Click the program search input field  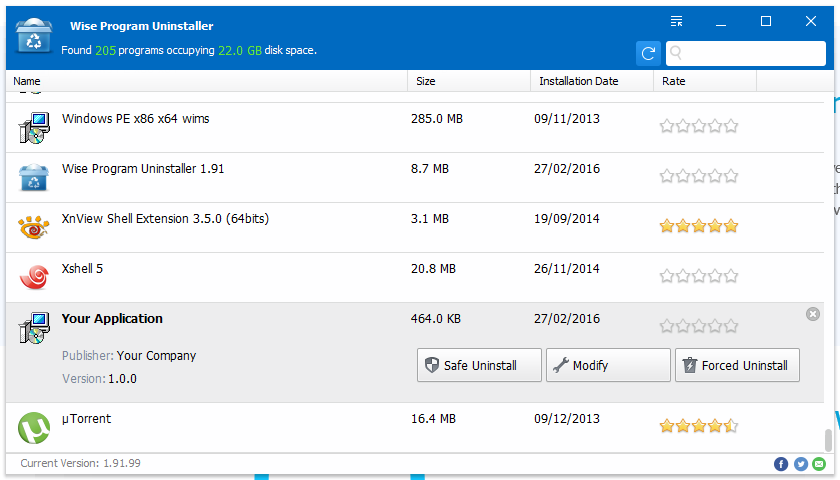(x=752, y=53)
